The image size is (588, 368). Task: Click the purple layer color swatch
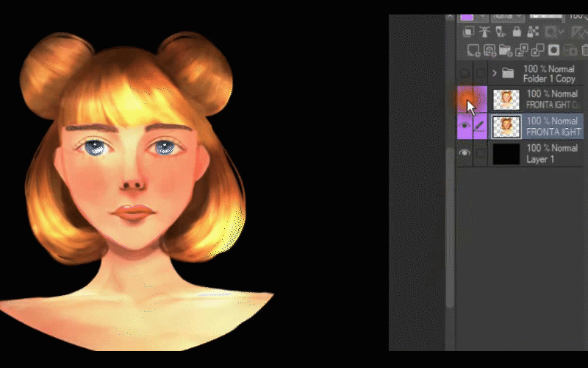click(x=467, y=16)
